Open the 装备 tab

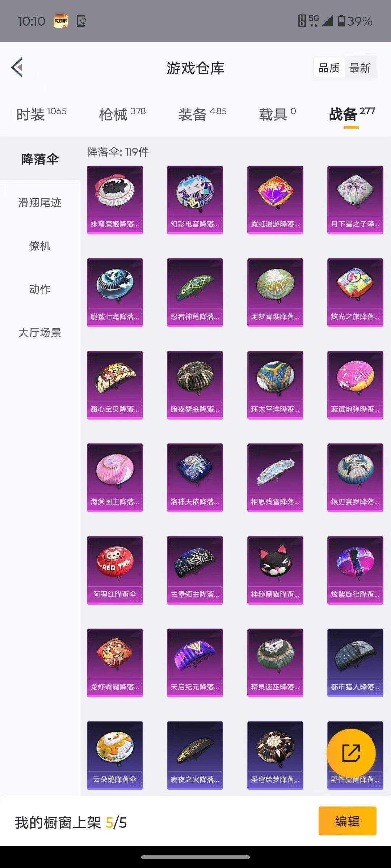[x=202, y=114]
